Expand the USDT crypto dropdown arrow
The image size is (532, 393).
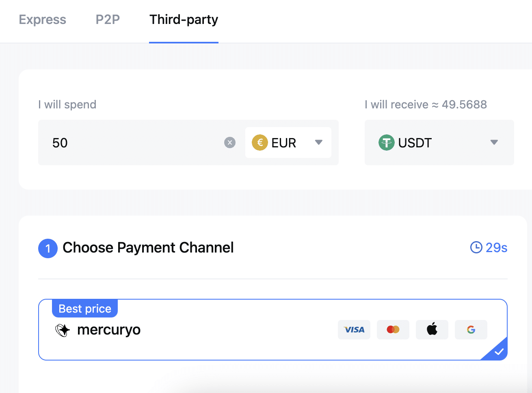point(494,143)
